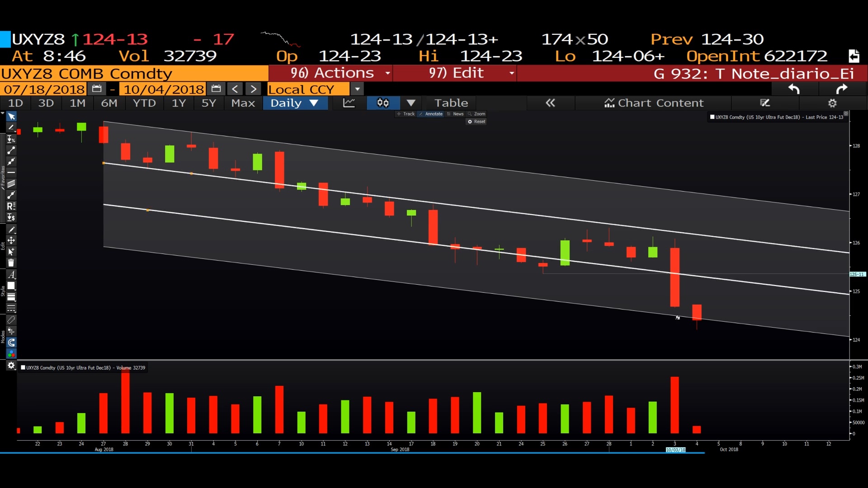868x488 pixels.
Task: Choose the horizontal line tool
Action: point(11,173)
